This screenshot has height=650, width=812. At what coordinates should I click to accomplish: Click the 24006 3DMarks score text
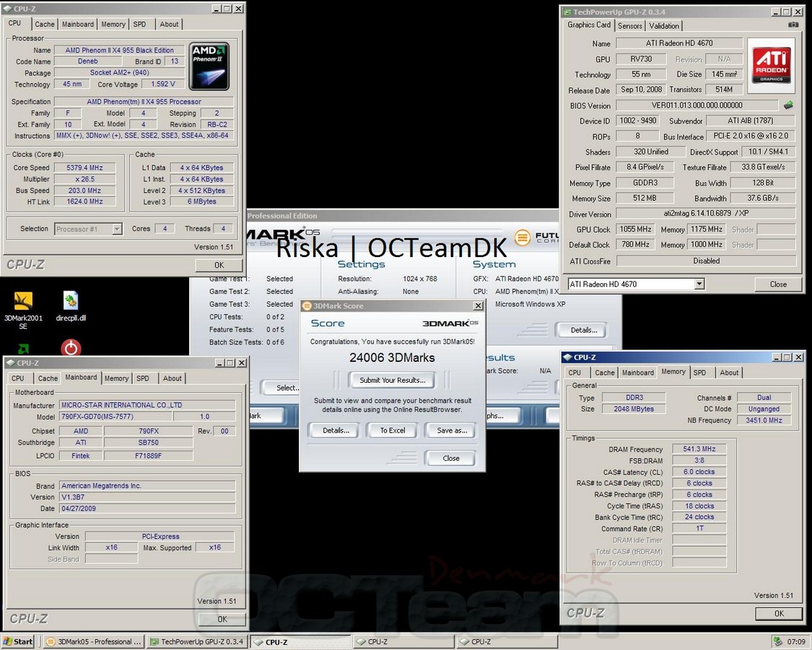(x=392, y=357)
